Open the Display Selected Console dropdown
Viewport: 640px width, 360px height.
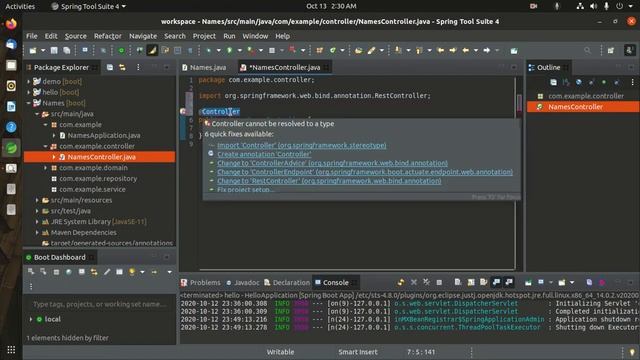[x=551, y=282]
